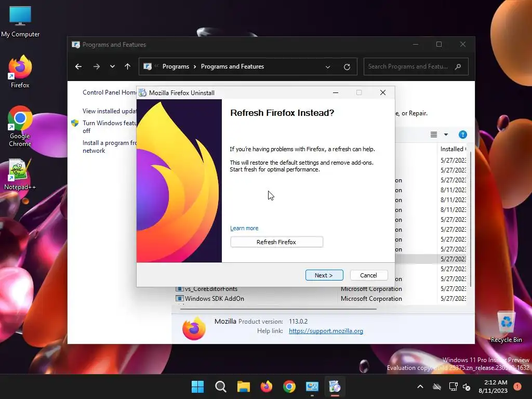Image resolution: width=532 pixels, height=399 pixels.
Task: Open https://support.mozilla.org help link
Action: (326, 331)
